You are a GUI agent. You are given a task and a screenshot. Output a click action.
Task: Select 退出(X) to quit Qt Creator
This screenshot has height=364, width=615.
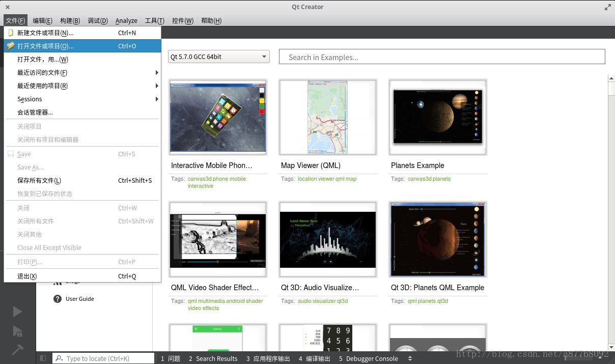tap(82, 276)
